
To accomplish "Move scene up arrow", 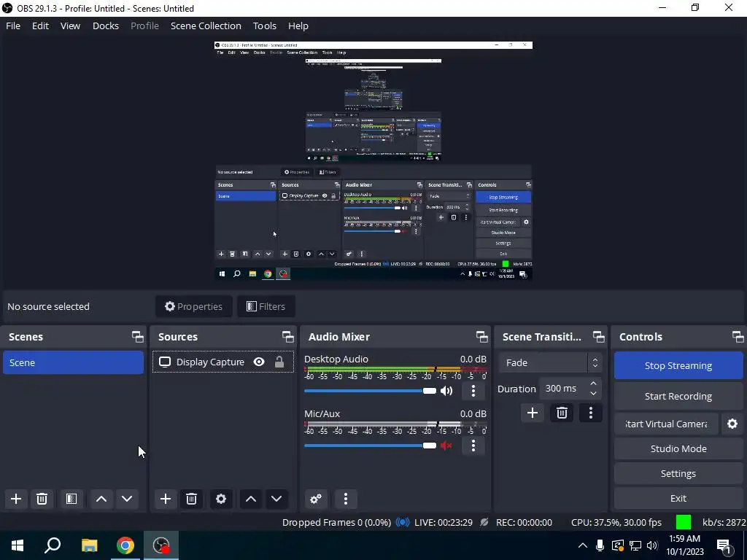I will pos(101,499).
